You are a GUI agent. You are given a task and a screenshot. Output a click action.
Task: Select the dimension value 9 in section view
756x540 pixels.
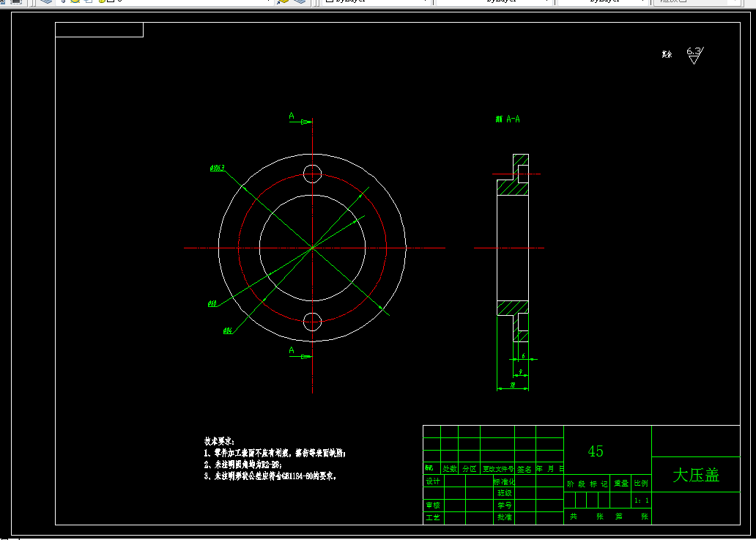click(x=520, y=372)
